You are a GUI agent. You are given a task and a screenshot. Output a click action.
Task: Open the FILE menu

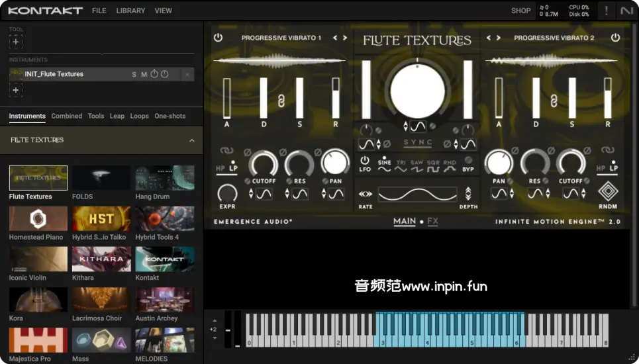click(x=99, y=11)
